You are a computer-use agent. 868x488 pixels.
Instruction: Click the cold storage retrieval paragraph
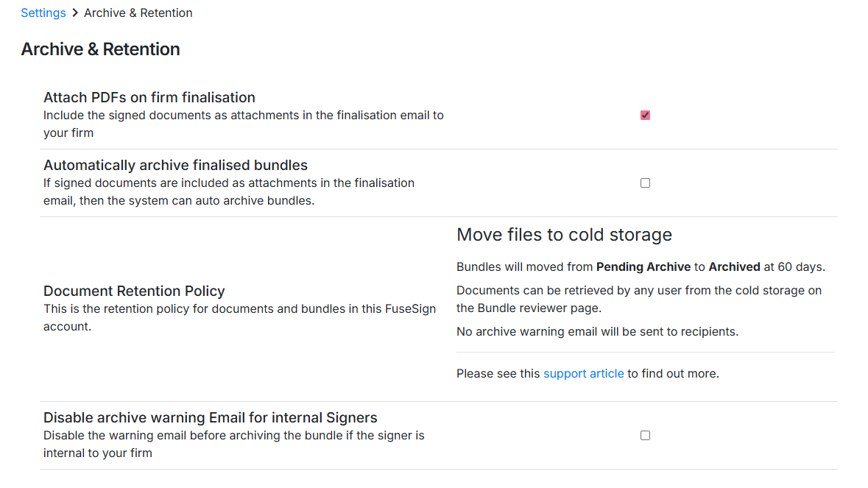coord(638,299)
